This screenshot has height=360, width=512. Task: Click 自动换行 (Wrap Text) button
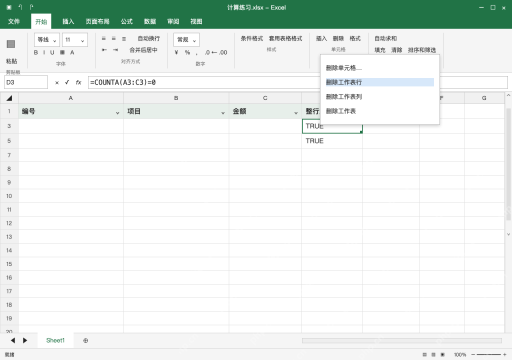point(149,39)
